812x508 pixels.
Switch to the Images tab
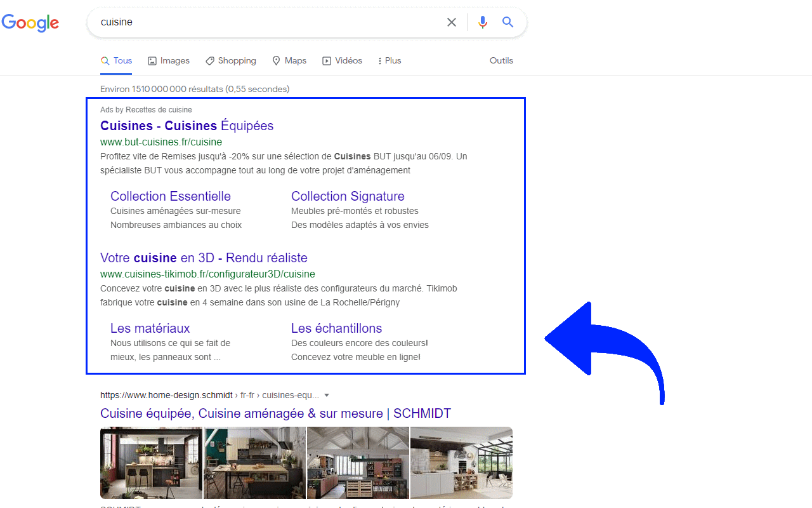pos(169,61)
